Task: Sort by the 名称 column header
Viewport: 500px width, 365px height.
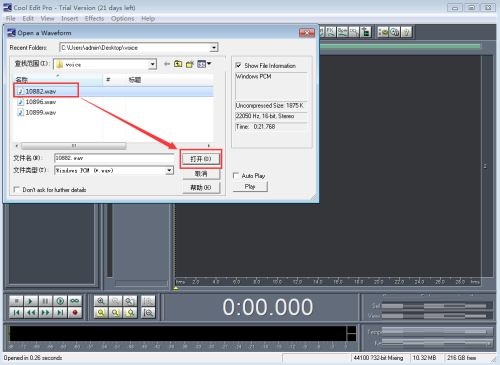Action: [58, 79]
